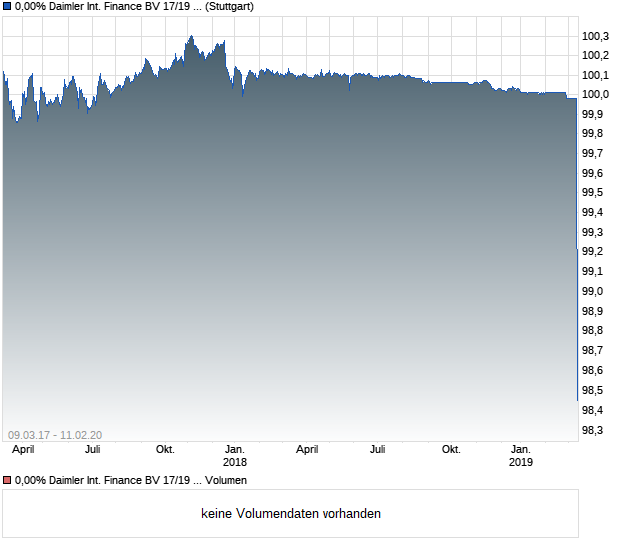620x546 pixels.
Task: Click the '98,5' price axis label
Action: click(x=592, y=391)
